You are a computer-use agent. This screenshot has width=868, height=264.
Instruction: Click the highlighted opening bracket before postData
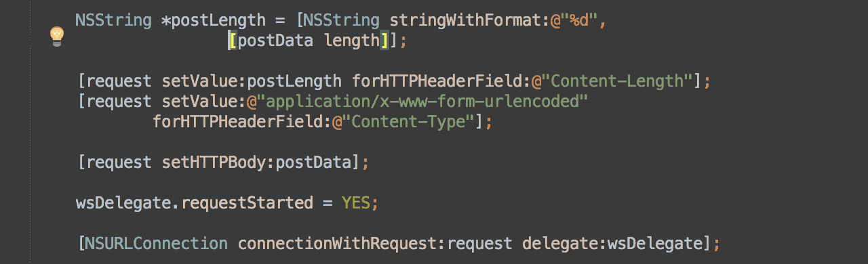coord(233,41)
